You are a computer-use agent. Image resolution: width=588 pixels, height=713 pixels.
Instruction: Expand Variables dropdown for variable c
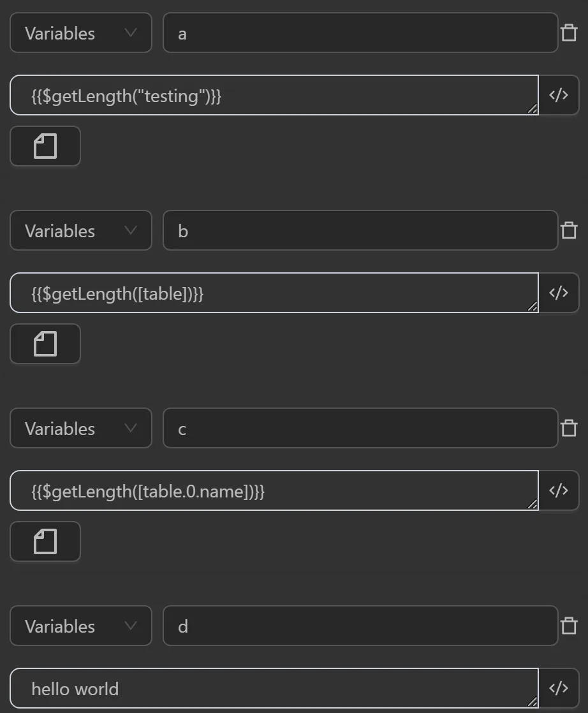(81, 428)
